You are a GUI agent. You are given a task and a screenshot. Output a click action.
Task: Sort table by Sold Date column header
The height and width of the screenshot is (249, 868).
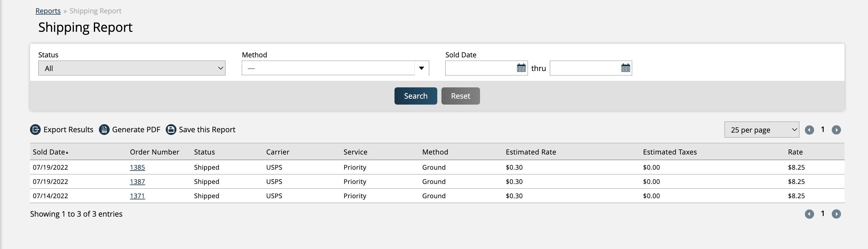coord(49,152)
